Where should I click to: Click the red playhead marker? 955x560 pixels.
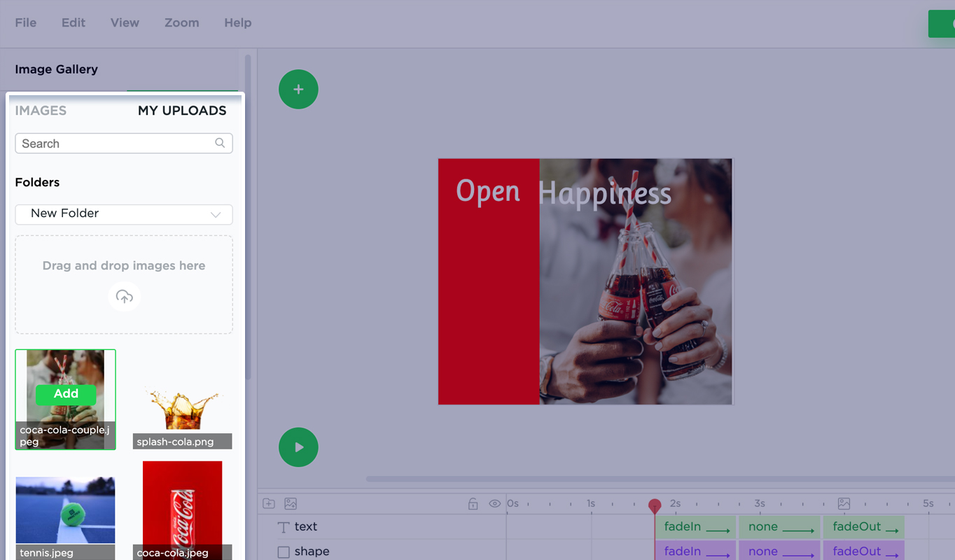coord(655,505)
